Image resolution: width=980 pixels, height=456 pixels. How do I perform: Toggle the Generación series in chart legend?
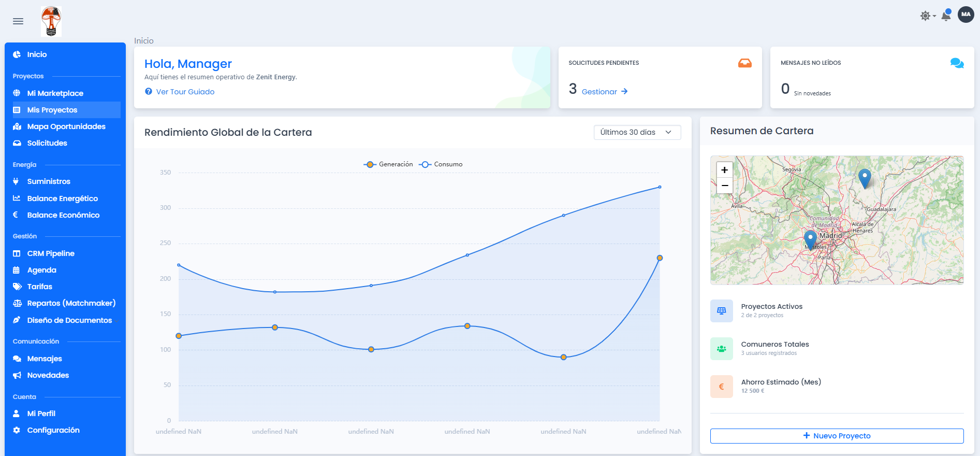[x=389, y=164]
